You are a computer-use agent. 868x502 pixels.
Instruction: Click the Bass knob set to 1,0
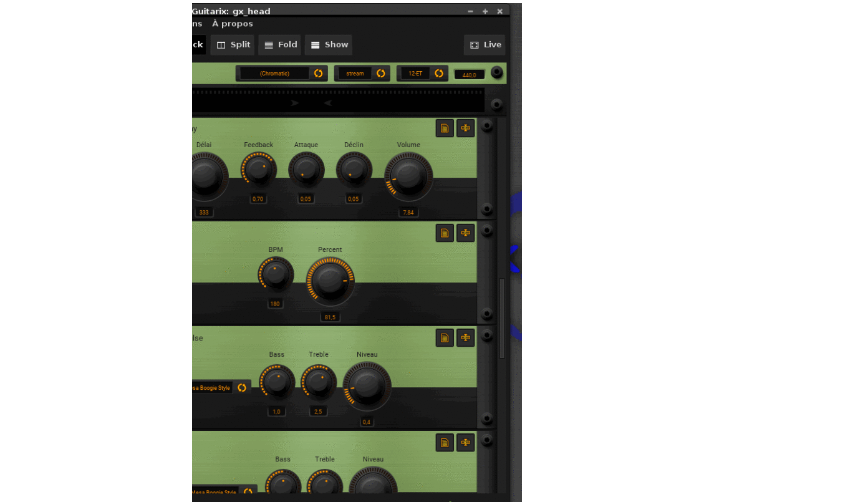click(x=277, y=382)
